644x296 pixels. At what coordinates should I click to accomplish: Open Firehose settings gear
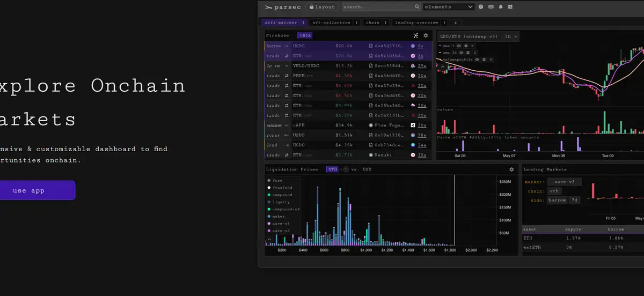[x=426, y=35]
